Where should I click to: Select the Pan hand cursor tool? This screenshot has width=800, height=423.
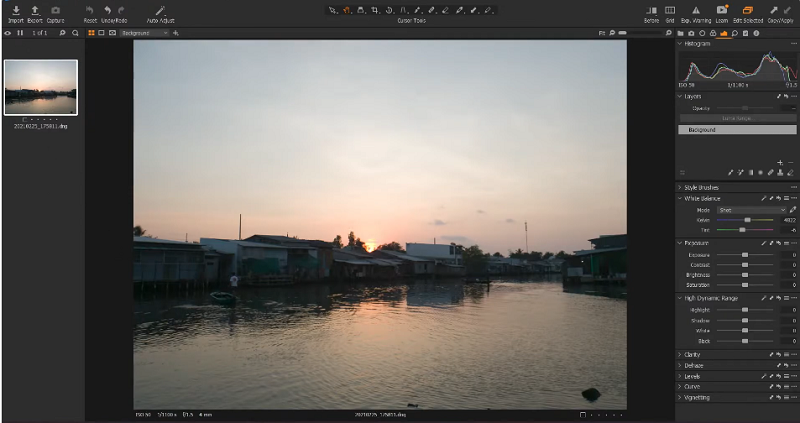[x=346, y=10]
